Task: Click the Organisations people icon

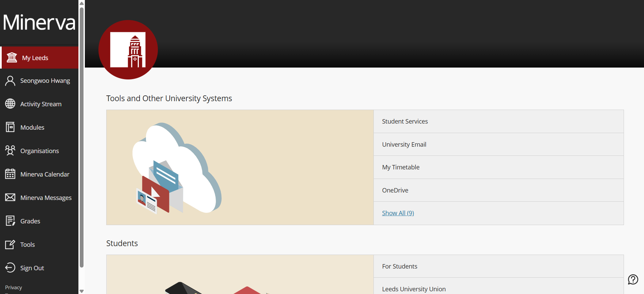Action: [x=10, y=150]
